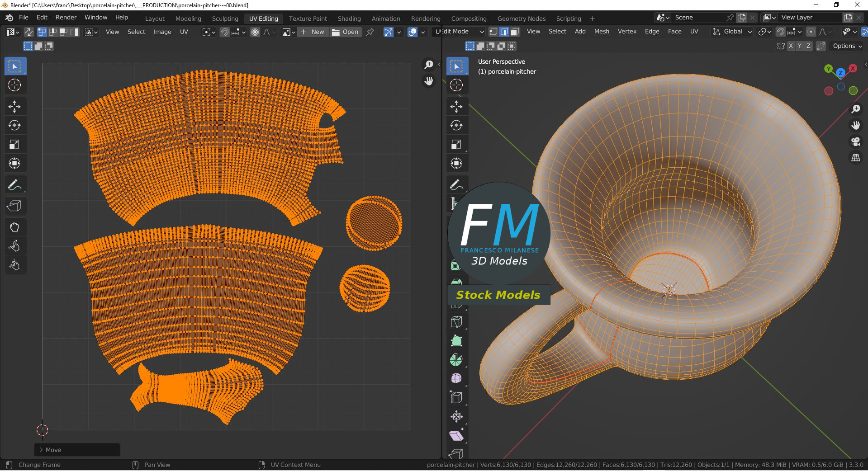
Task: Toggle proportional editing in UV editor
Action: pos(255,32)
